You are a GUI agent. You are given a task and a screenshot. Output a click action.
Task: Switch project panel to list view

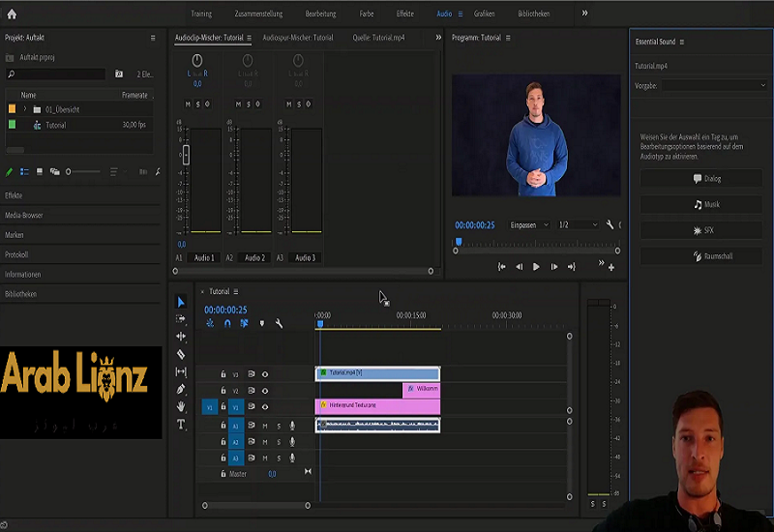[24, 172]
